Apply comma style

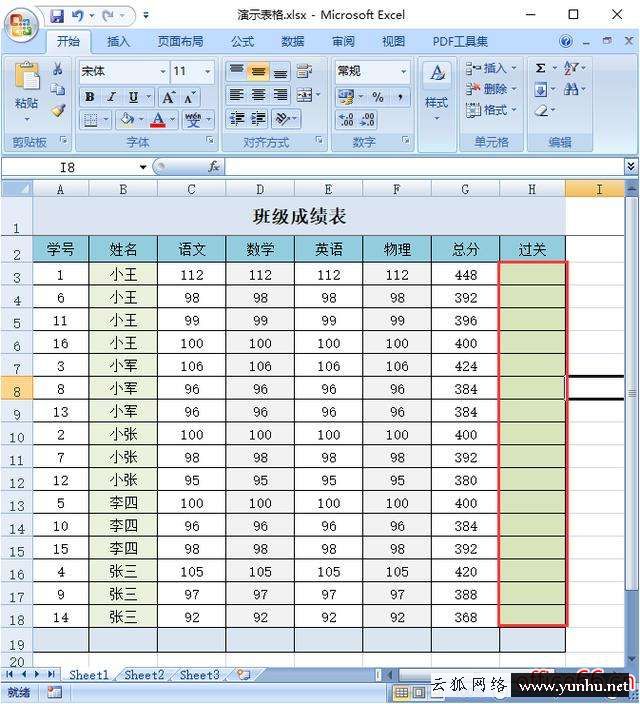tap(400, 97)
